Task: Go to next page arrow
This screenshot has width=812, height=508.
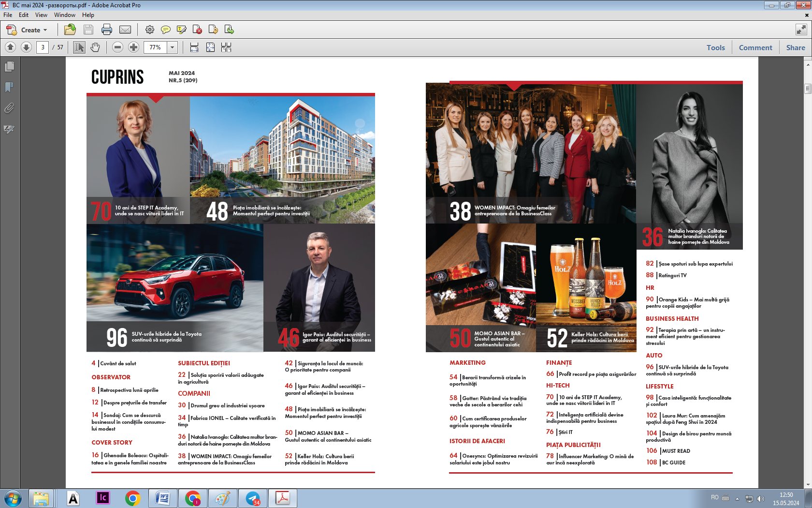Action: pos(27,47)
